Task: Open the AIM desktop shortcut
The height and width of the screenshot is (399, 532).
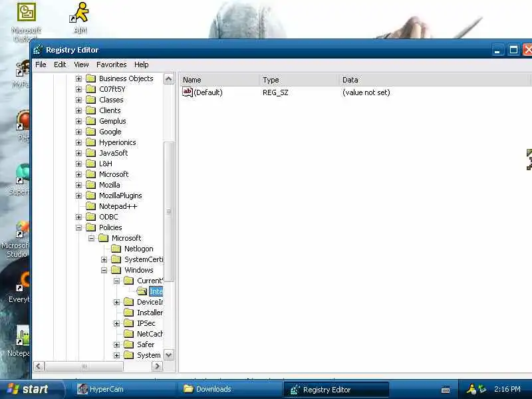Action: 80,18
